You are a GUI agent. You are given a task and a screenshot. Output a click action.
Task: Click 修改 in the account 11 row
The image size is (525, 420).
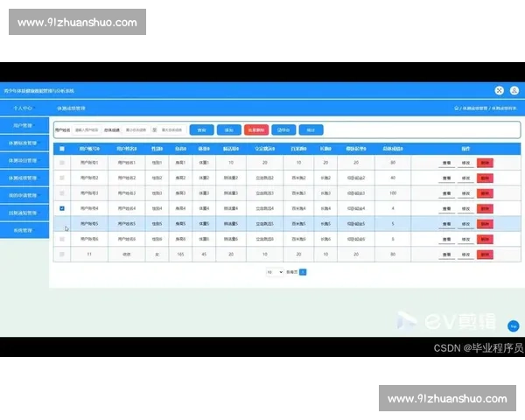tap(465, 255)
